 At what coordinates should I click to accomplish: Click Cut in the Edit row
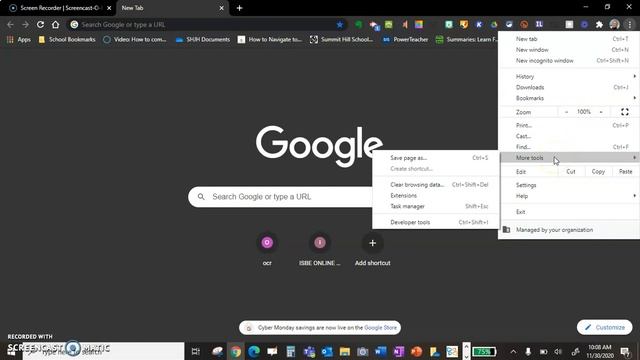(571, 171)
